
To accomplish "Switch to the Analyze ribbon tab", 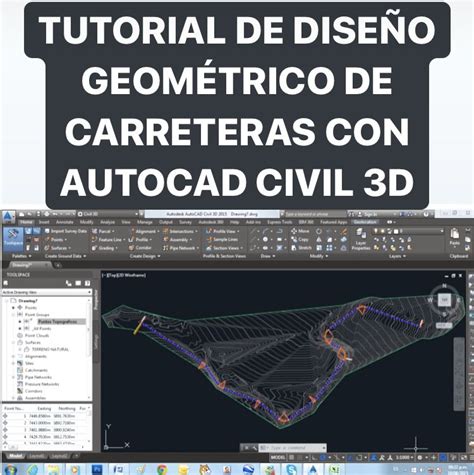I will point(107,222).
